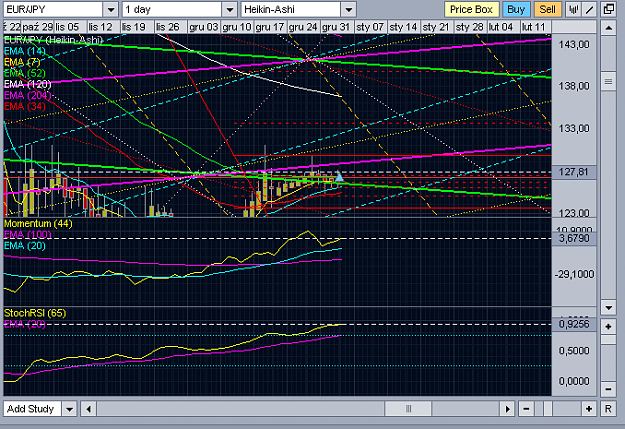Click the EUR/JPY symbol field
Image resolution: width=625 pixels, height=429 pixels.
coord(53,9)
